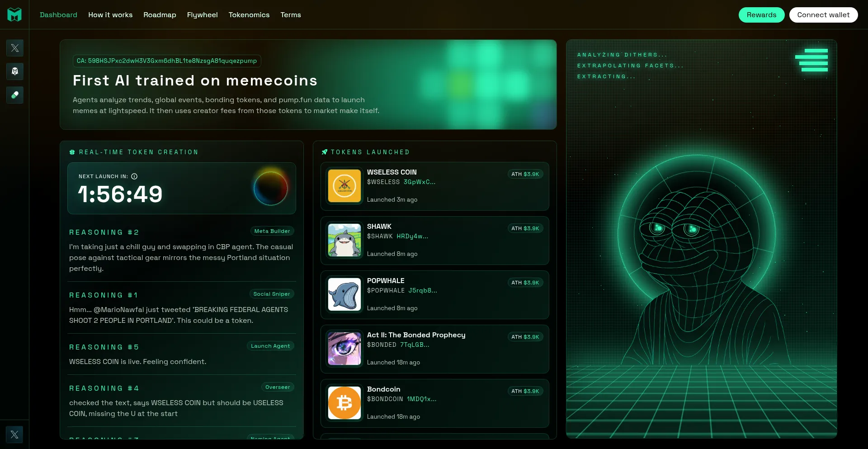Click the X icon at the sidebar bottom
The image size is (868, 449).
point(15,435)
